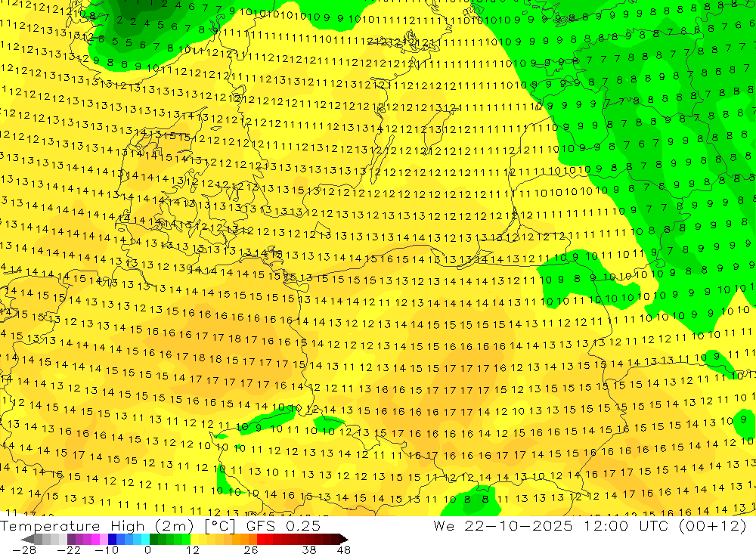Click the dark maroon right arrow of the scale
Viewport: 756px width, 554px height.
(343, 539)
